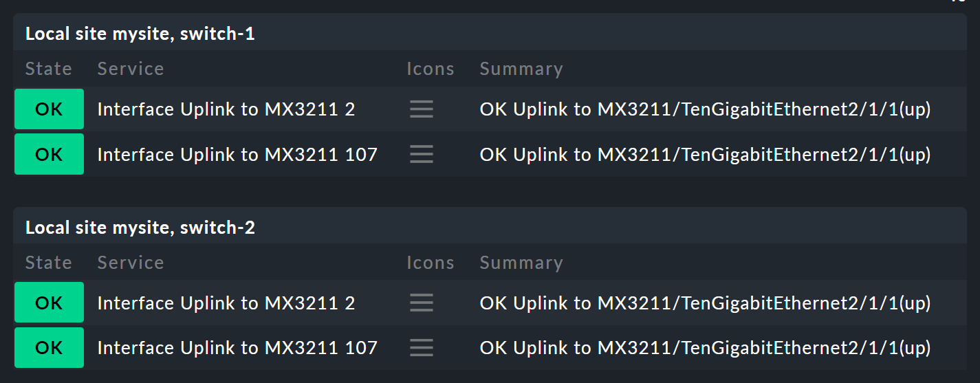The width and height of the screenshot is (980, 383).
Task: Sort switch-2 table by State column
Action: pos(49,263)
